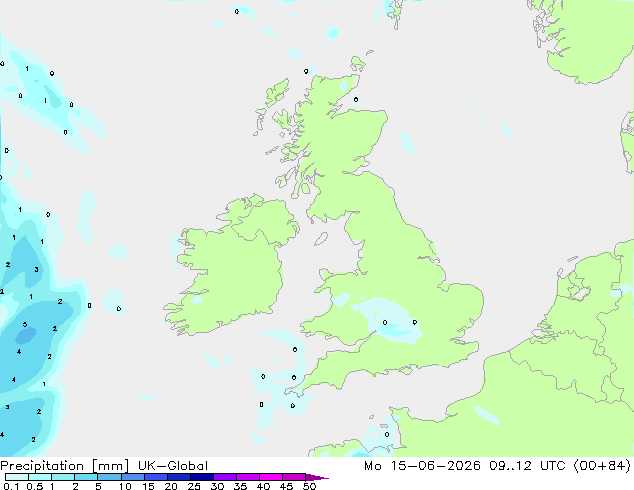
Task: Click the '(00+84)' forecast offset text
Action: pyautogui.click(x=602, y=466)
